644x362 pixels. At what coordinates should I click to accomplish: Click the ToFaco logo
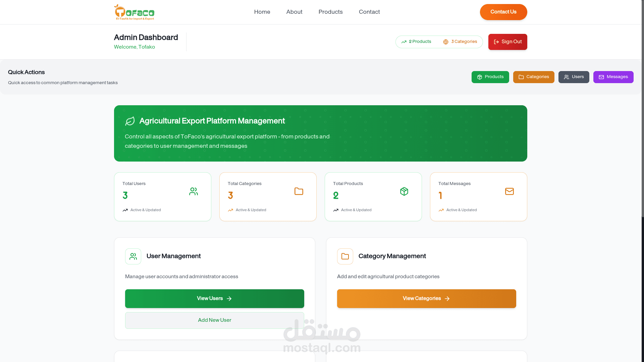click(134, 12)
